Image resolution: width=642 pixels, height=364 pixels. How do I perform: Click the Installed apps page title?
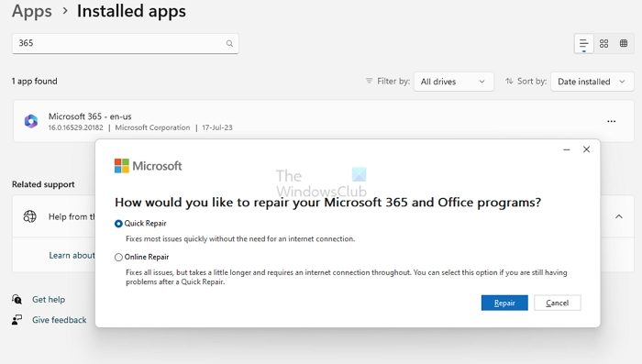coord(131,11)
